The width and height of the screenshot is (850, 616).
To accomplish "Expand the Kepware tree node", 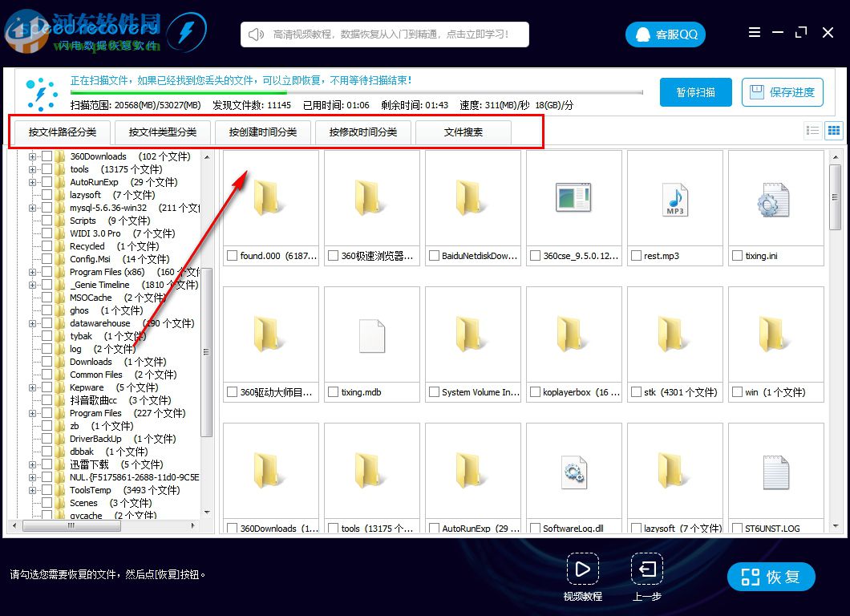I will (33, 387).
